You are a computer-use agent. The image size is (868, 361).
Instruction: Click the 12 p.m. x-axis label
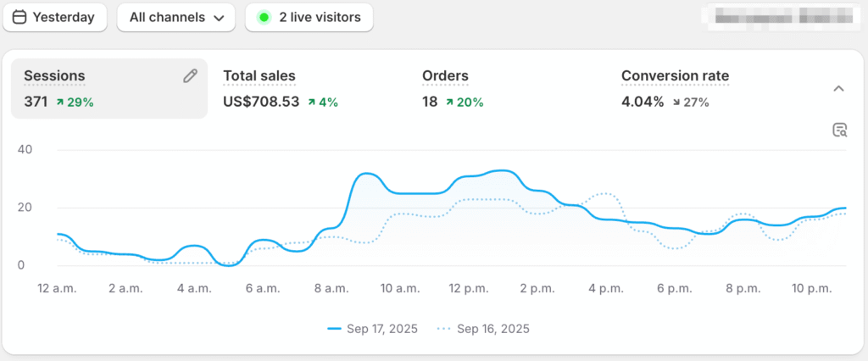click(470, 289)
